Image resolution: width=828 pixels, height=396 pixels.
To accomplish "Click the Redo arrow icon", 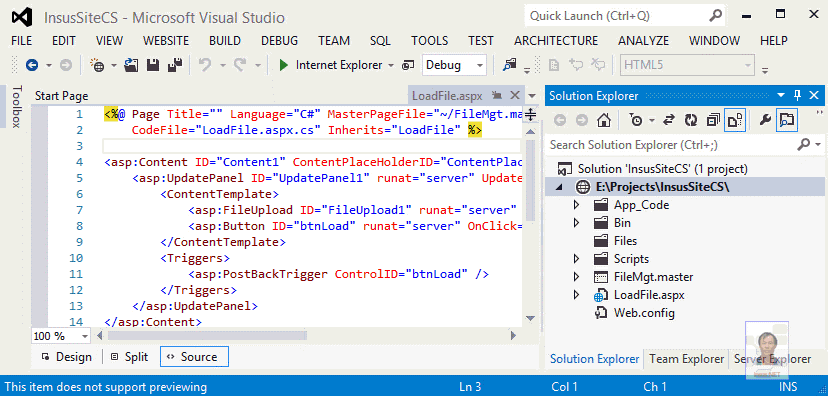I will (x=240, y=65).
